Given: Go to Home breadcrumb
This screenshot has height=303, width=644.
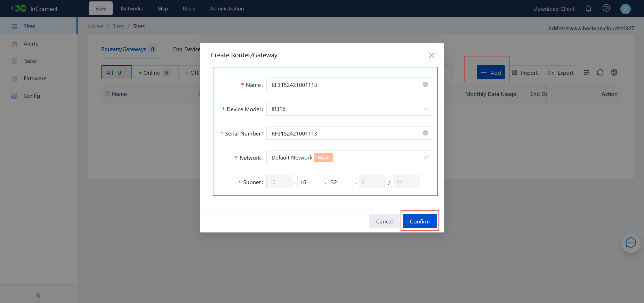Looking at the screenshot, I should tap(96, 26).
